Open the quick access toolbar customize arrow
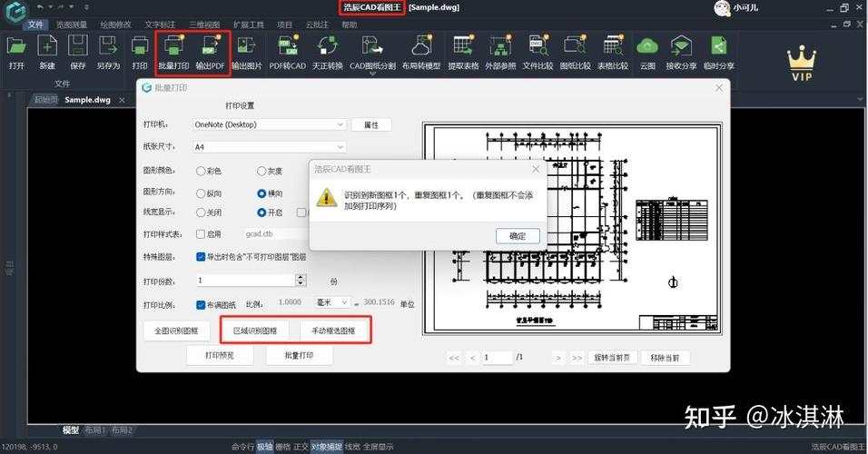 point(86,7)
